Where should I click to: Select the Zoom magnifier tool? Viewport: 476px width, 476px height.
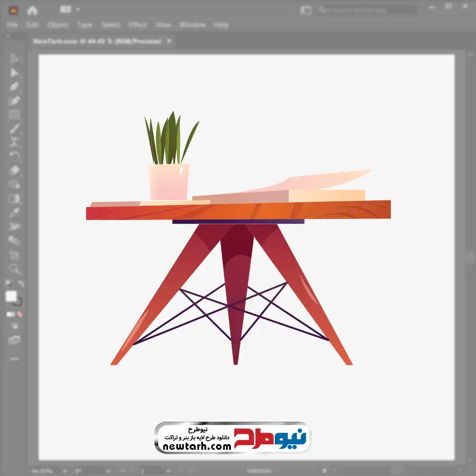pyautogui.click(x=14, y=269)
